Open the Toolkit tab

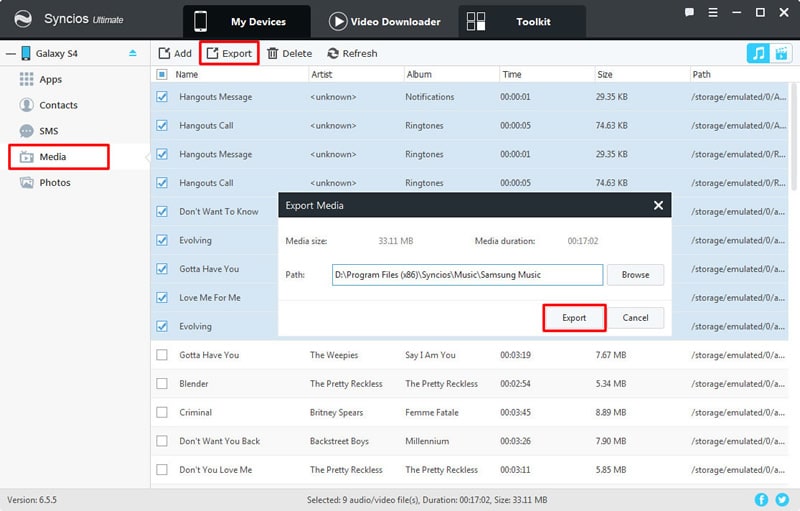click(522, 21)
